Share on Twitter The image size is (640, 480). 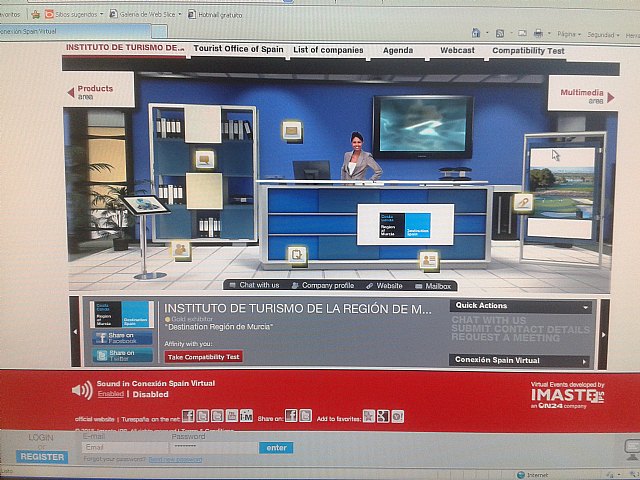(122, 354)
